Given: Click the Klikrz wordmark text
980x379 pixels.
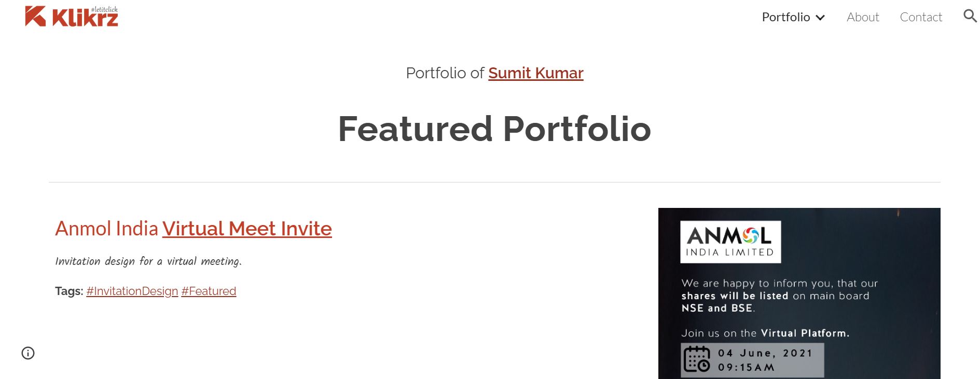Looking at the screenshot, I should [x=85, y=19].
